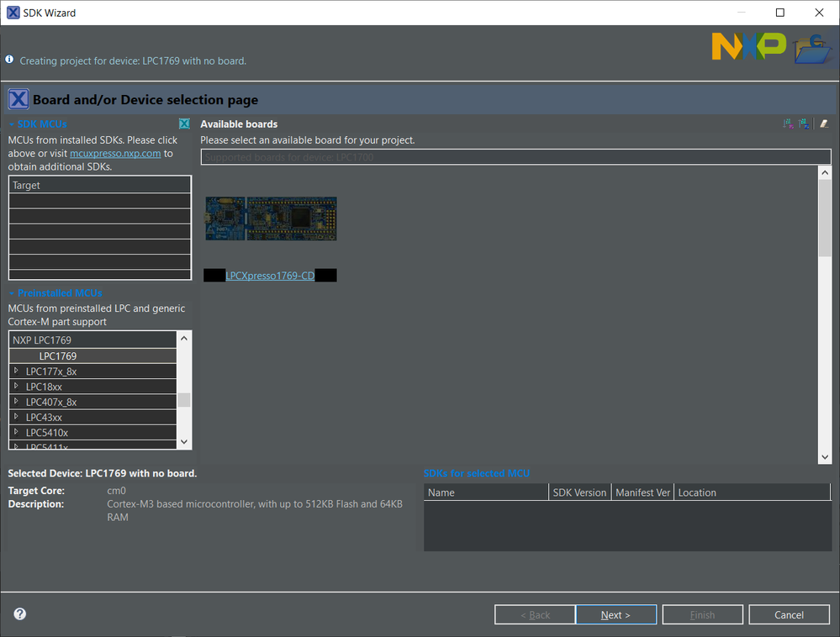Clear the board filter with the eraser icon
Image resolution: width=840 pixels, height=637 pixels.
tap(824, 124)
